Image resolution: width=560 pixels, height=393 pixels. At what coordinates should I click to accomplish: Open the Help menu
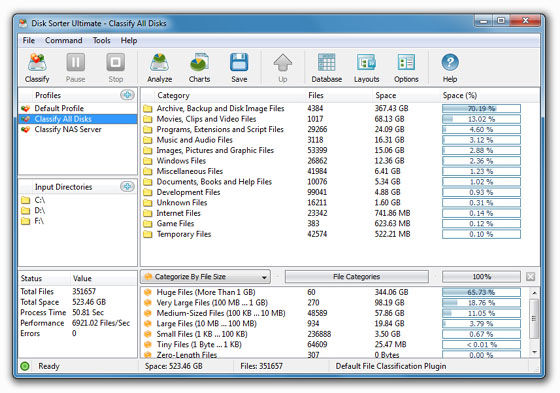[x=129, y=40]
